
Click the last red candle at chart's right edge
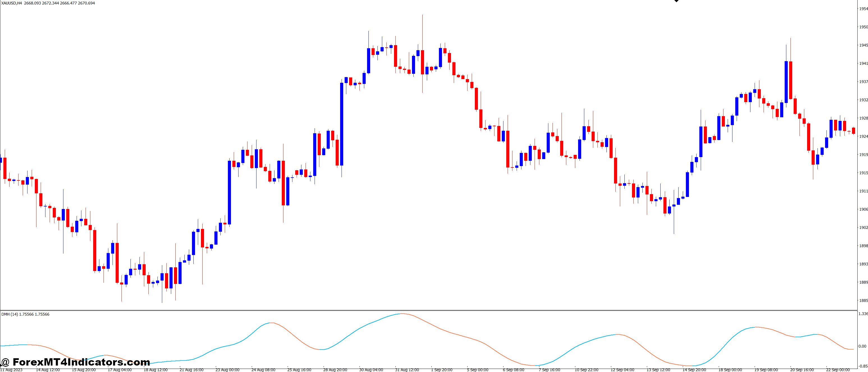(853, 131)
